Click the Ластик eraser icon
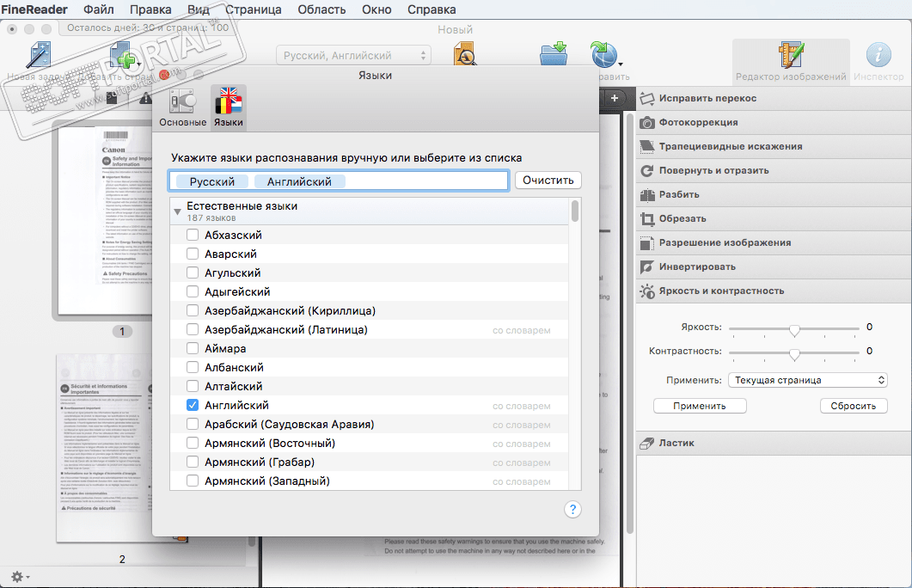Image resolution: width=912 pixels, height=588 pixels. coord(646,444)
